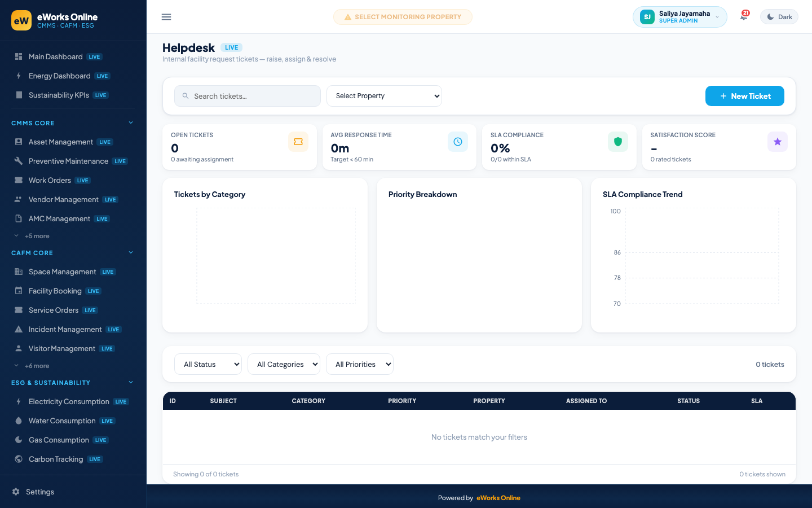Click the Settings gear icon
The width and height of the screenshot is (812, 508).
tap(16, 492)
